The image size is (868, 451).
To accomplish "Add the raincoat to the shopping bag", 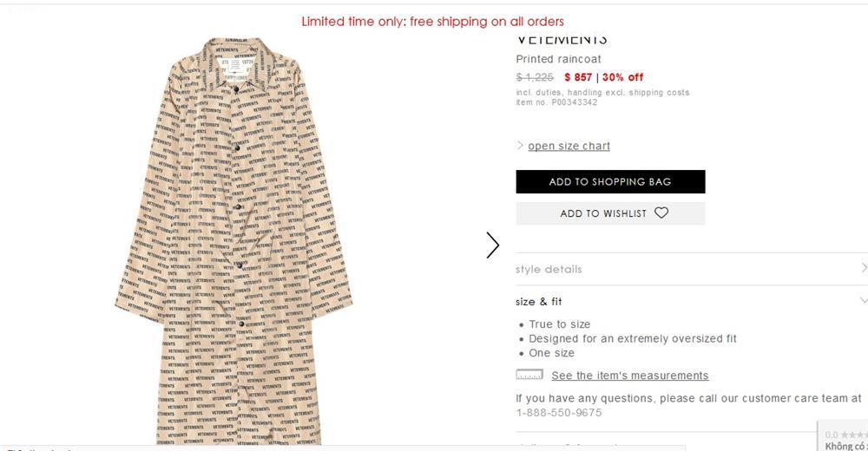I will point(610,181).
